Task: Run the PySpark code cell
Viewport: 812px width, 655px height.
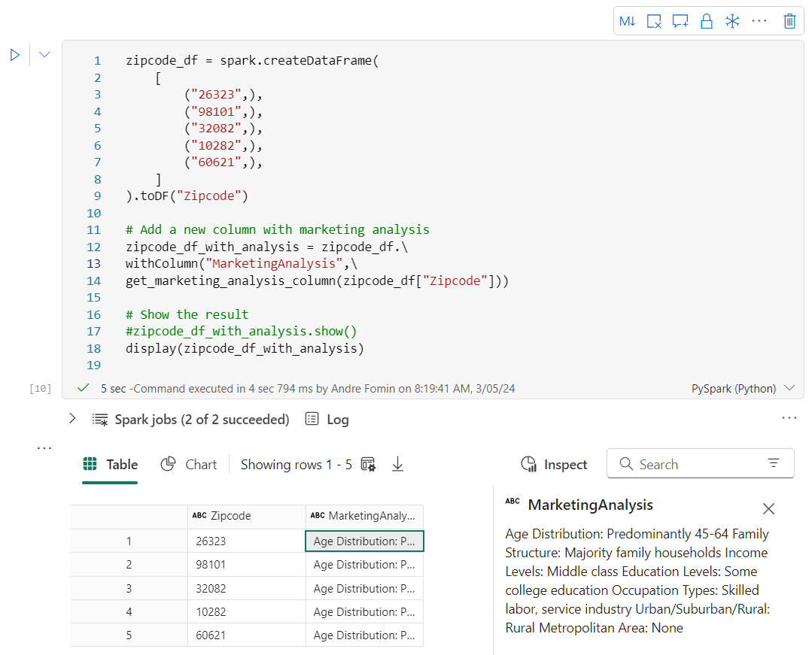Action: click(x=14, y=54)
